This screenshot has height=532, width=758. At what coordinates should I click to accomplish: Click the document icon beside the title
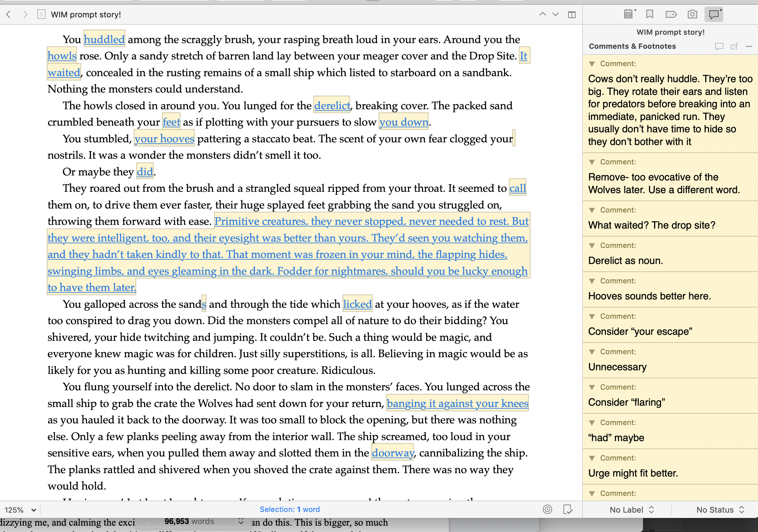click(41, 14)
